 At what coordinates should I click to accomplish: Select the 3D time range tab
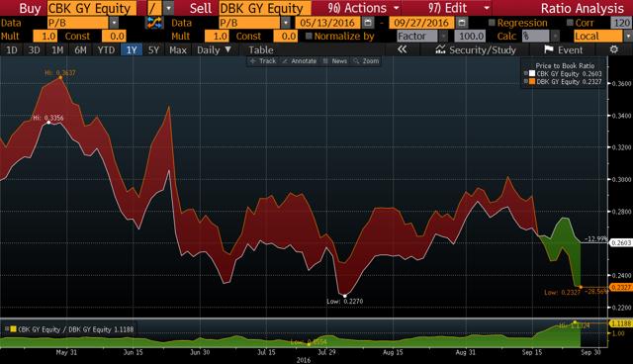34,50
